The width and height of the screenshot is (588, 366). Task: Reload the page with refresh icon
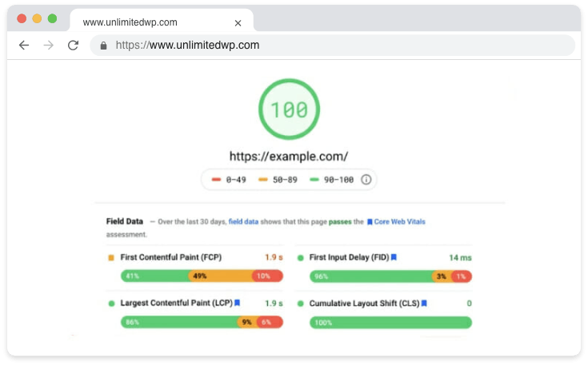click(73, 46)
